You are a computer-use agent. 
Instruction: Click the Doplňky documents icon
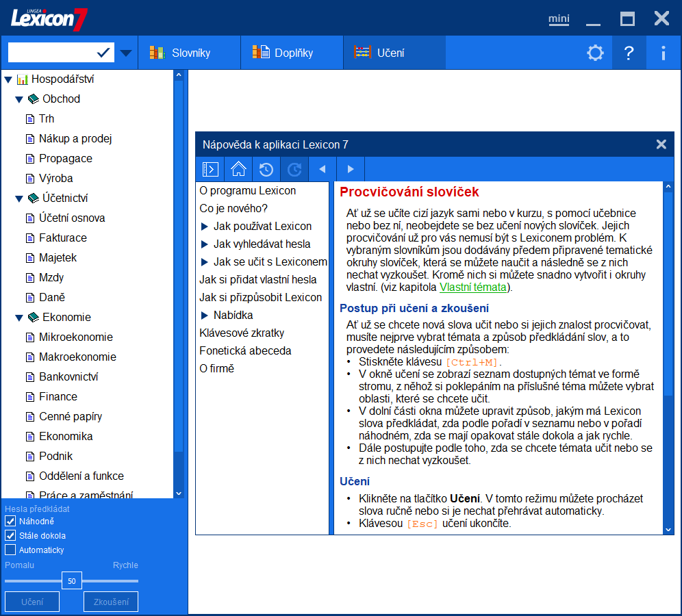[x=261, y=52]
